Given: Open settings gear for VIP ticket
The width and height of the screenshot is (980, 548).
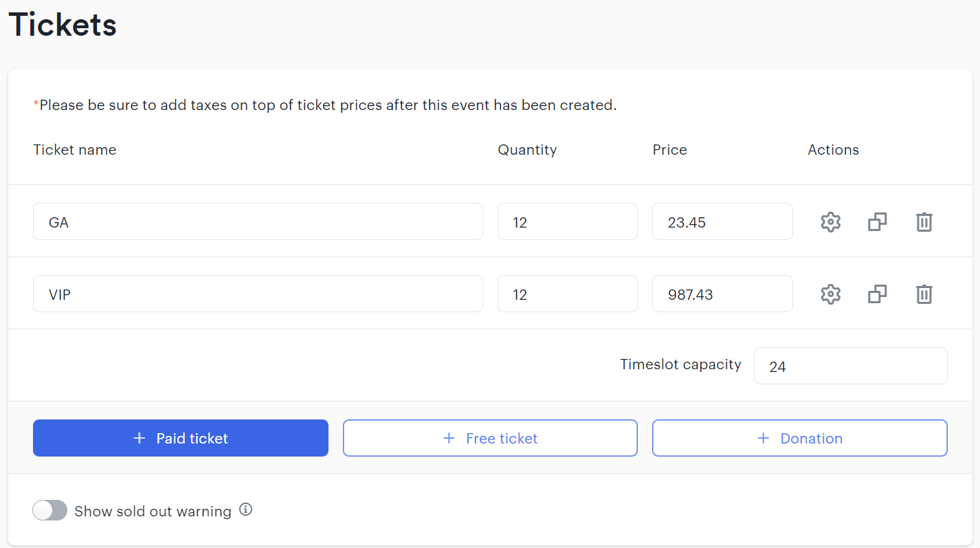Looking at the screenshot, I should click(x=831, y=294).
